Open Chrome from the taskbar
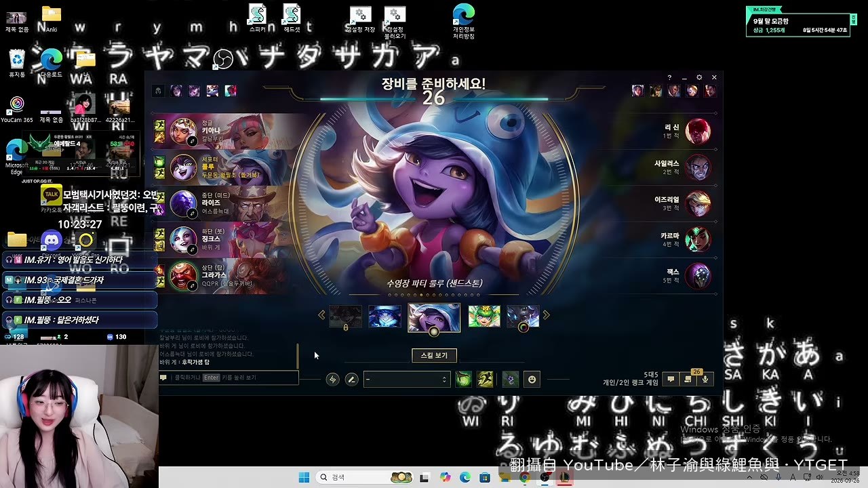The height and width of the screenshot is (488, 868). [524, 477]
